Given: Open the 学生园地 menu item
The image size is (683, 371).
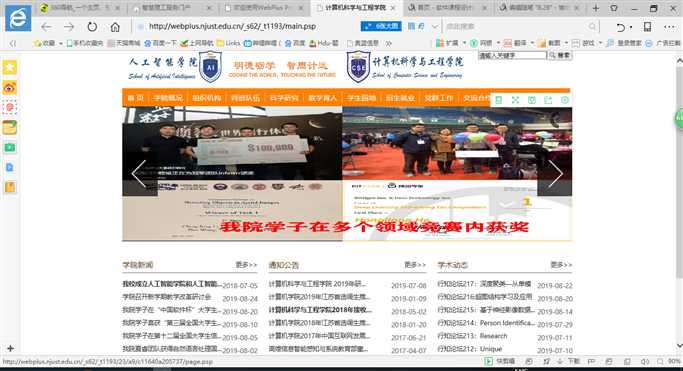Looking at the screenshot, I should pos(362,98).
